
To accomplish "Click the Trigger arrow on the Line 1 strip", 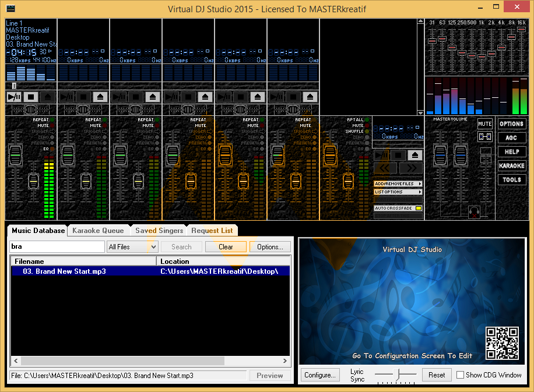I will click(52, 131).
